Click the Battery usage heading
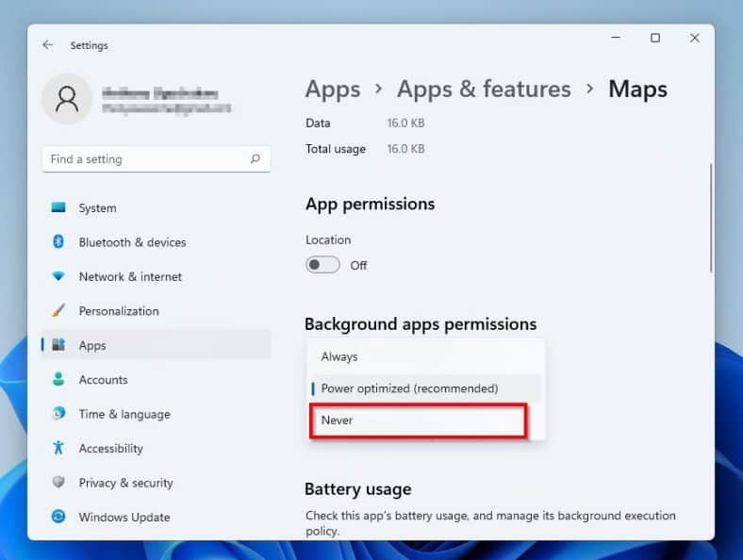This screenshot has height=560, width=743. point(357,489)
